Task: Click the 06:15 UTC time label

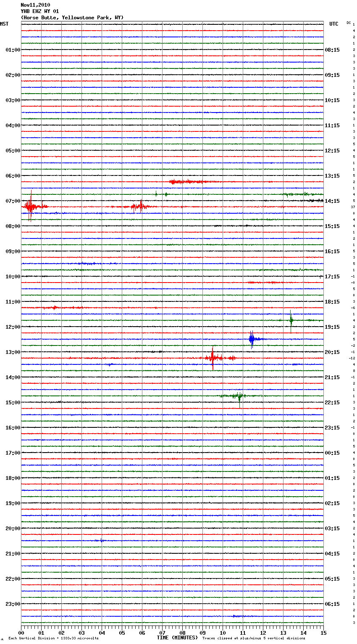Action: tap(332, 604)
